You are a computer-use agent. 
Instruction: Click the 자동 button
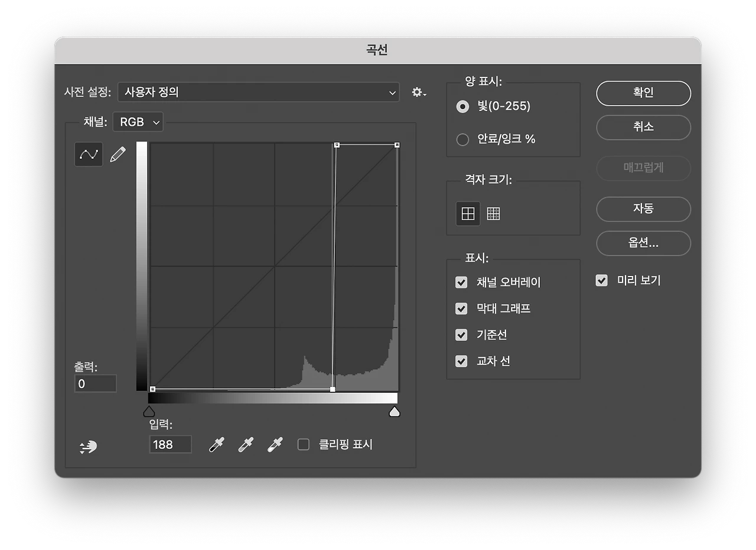(x=643, y=209)
